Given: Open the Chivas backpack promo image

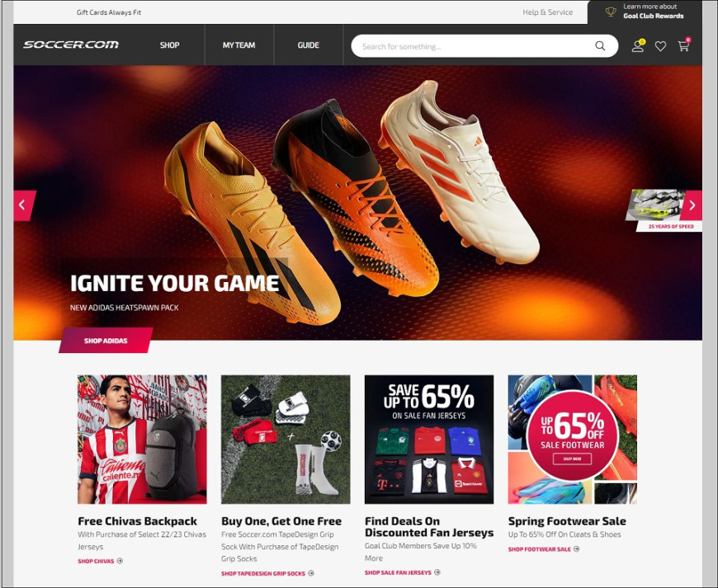Looking at the screenshot, I should click(142, 440).
